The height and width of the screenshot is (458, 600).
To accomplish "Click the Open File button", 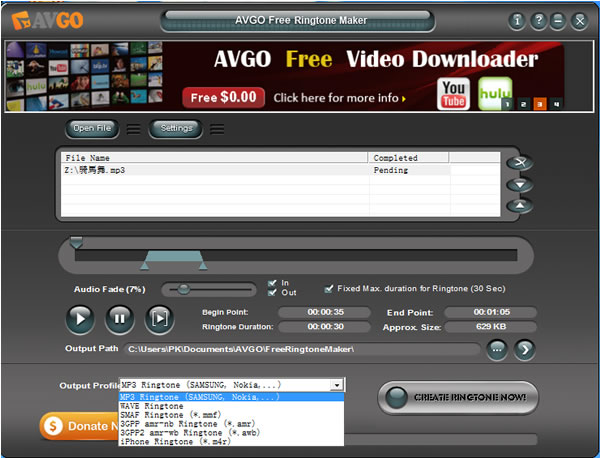I will point(92,129).
